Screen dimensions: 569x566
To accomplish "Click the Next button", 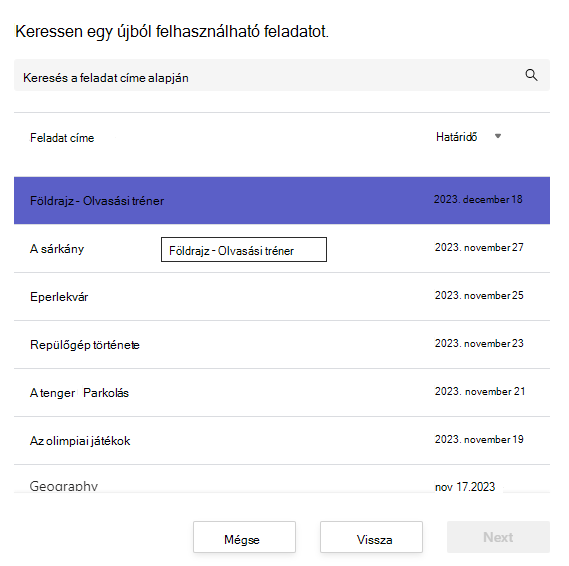I will click(498, 537).
